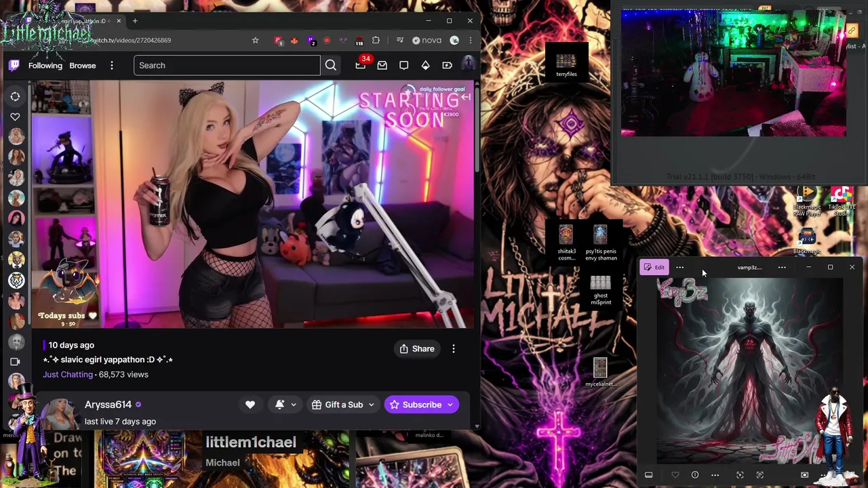Open the Photos menu right of vamp3z title

tap(782, 267)
